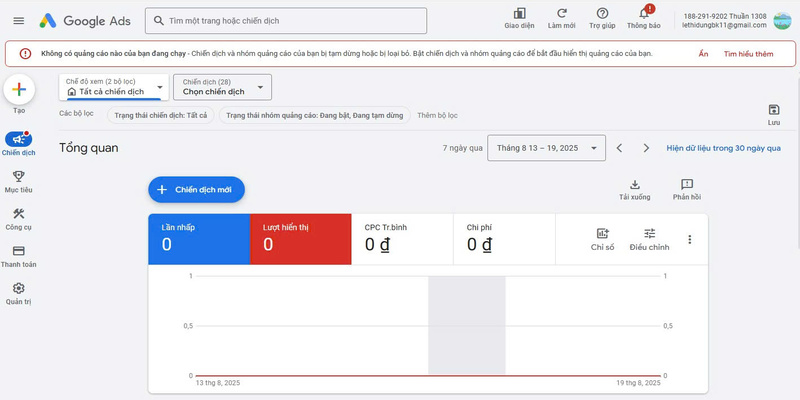Open the hamburger main menu

[18, 20]
